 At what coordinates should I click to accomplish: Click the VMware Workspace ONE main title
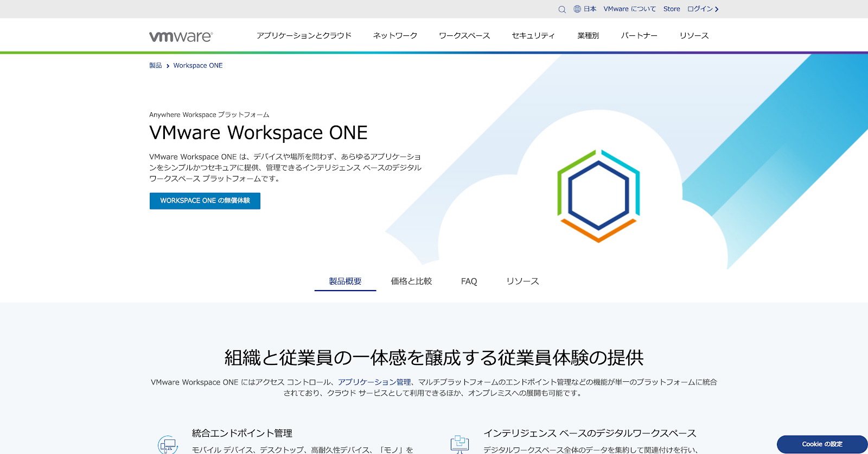(258, 133)
